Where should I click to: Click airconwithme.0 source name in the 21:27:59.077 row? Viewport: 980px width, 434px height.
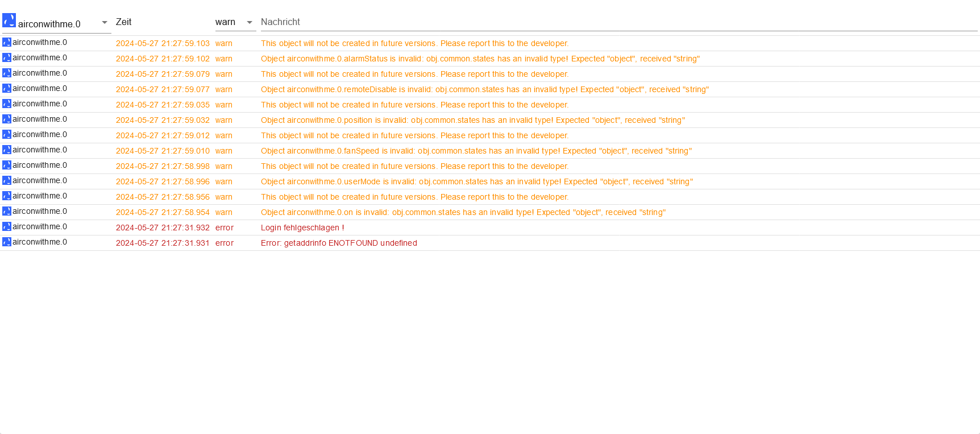click(x=40, y=88)
